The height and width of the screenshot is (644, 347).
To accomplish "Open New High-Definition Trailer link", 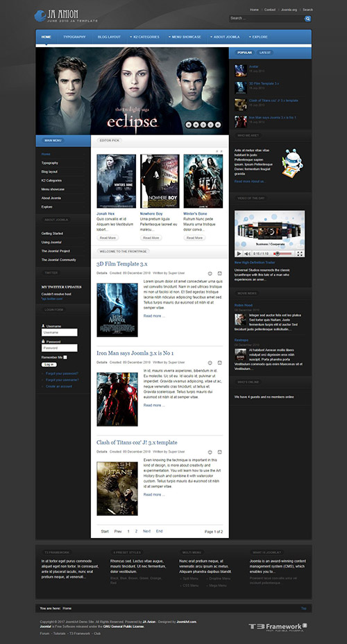I will 255,263.
